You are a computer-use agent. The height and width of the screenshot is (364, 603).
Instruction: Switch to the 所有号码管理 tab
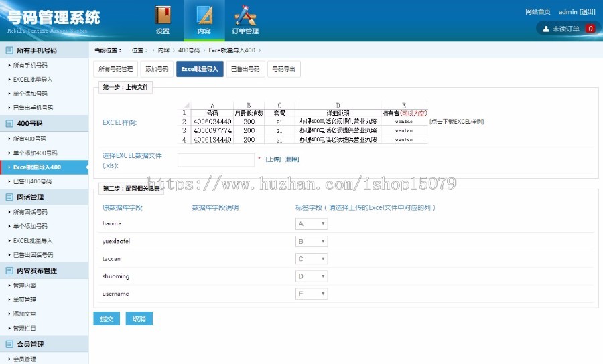pyautogui.click(x=116, y=69)
